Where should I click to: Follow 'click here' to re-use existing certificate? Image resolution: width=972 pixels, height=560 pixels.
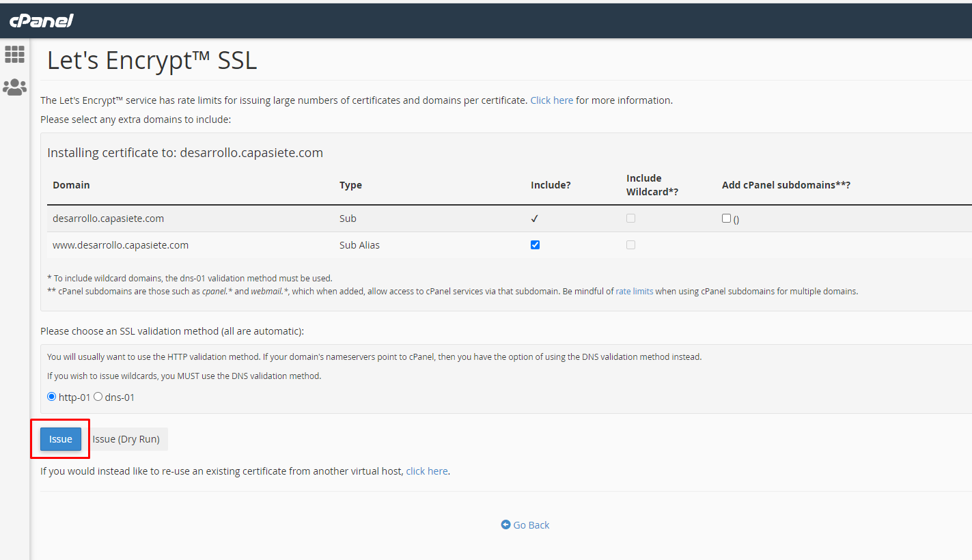coord(427,471)
